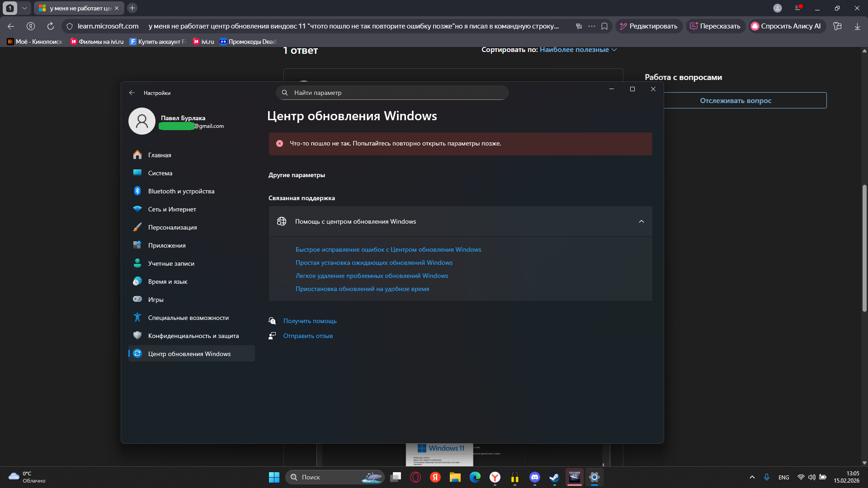Click the microphone icon in system tray
This screenshot has height=488, width=868.
pos(767,477)
